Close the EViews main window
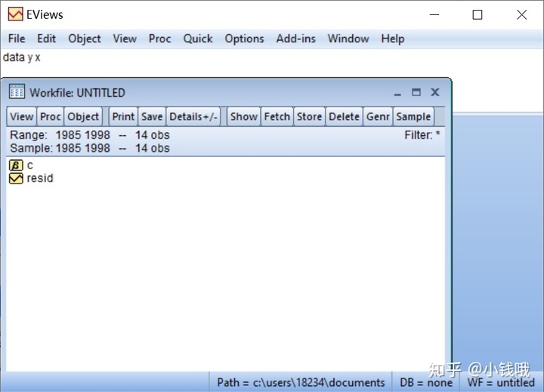Screen dimensions: 544x392 [521, 14]
